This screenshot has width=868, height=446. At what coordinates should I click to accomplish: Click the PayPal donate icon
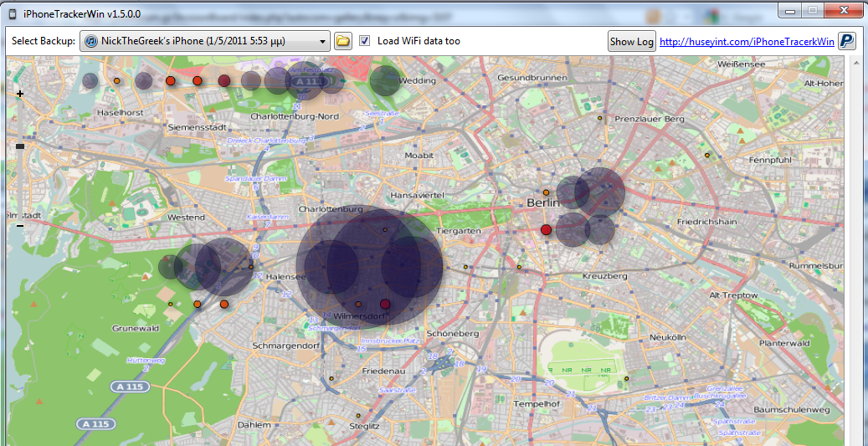[846, 41]
